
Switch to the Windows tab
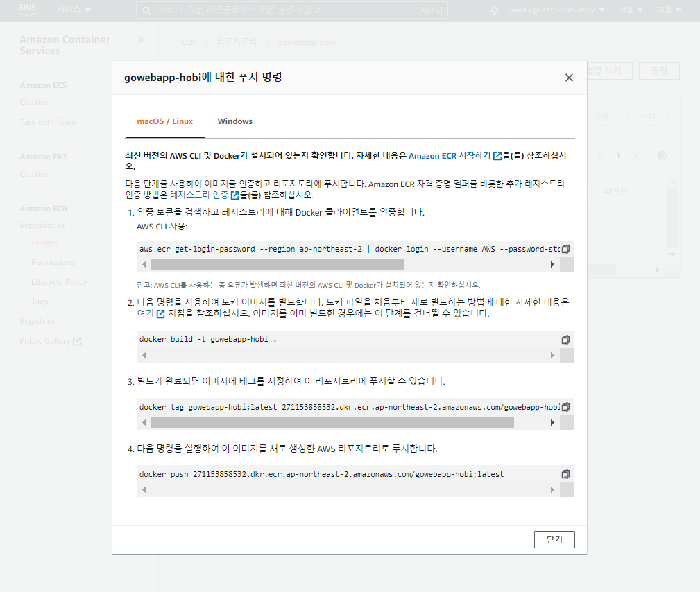234,121
